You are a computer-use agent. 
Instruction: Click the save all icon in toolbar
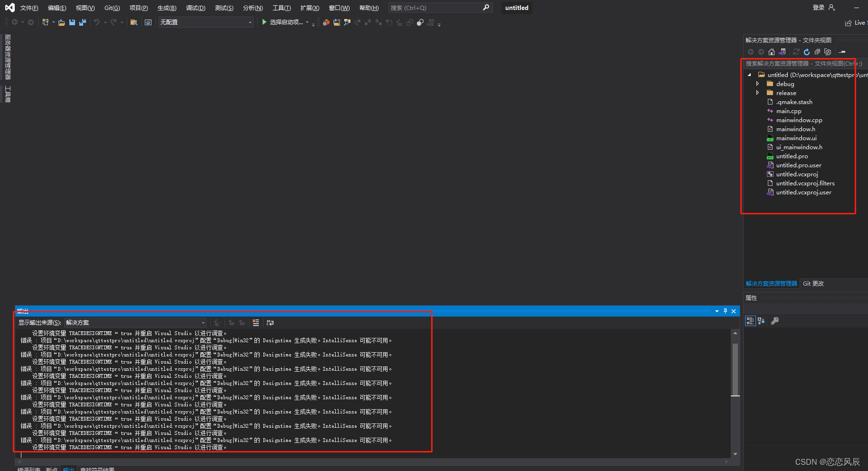coord(83,22)
